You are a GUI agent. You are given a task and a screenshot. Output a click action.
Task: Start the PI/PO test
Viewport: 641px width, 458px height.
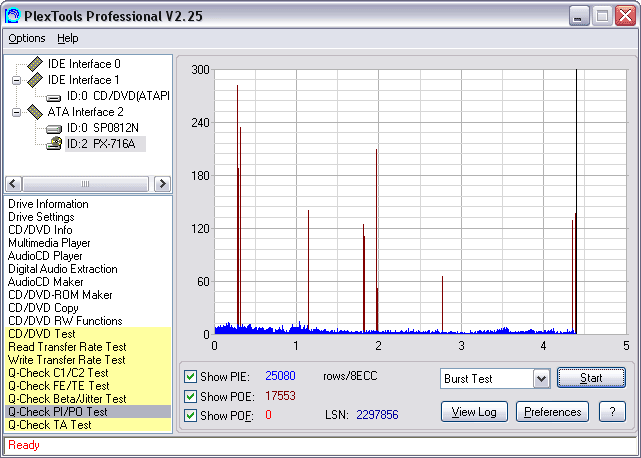pos(591,378)
